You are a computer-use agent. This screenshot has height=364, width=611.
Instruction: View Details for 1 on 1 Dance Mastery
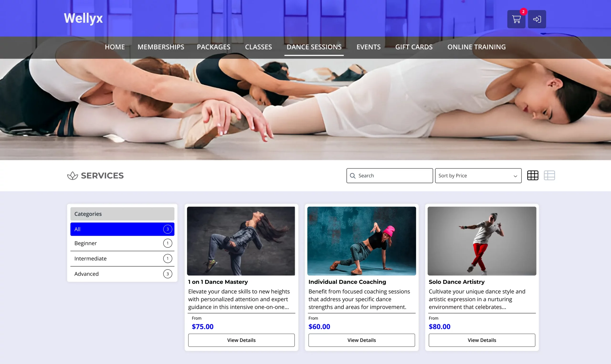point(241,340)
